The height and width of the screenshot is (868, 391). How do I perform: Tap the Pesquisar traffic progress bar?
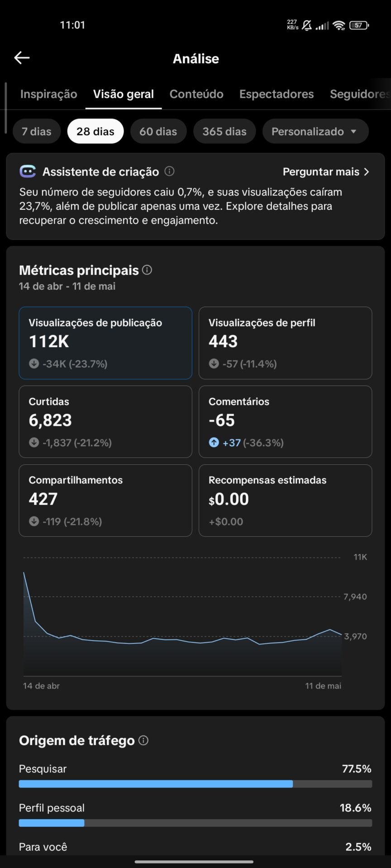(x=195, y=784)
